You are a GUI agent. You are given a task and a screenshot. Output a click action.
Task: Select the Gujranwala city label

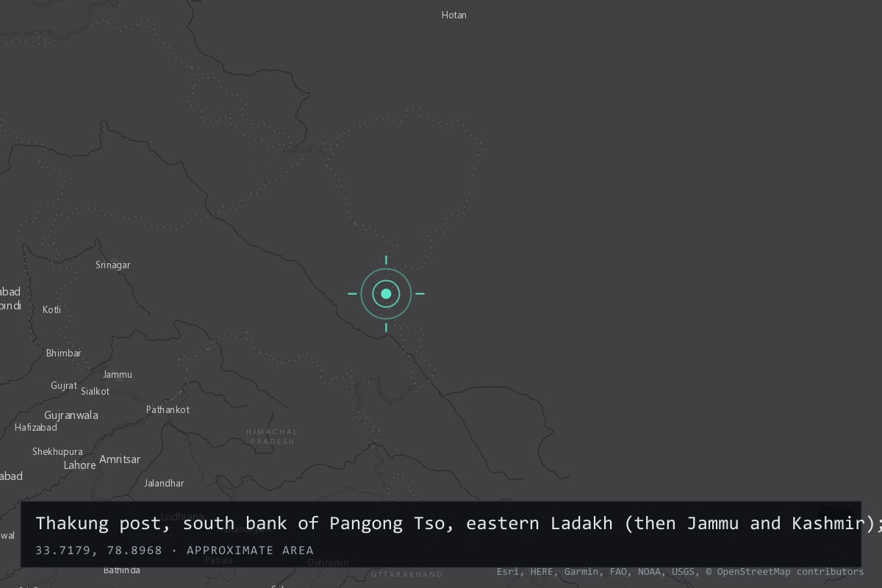tap(71, 415)
